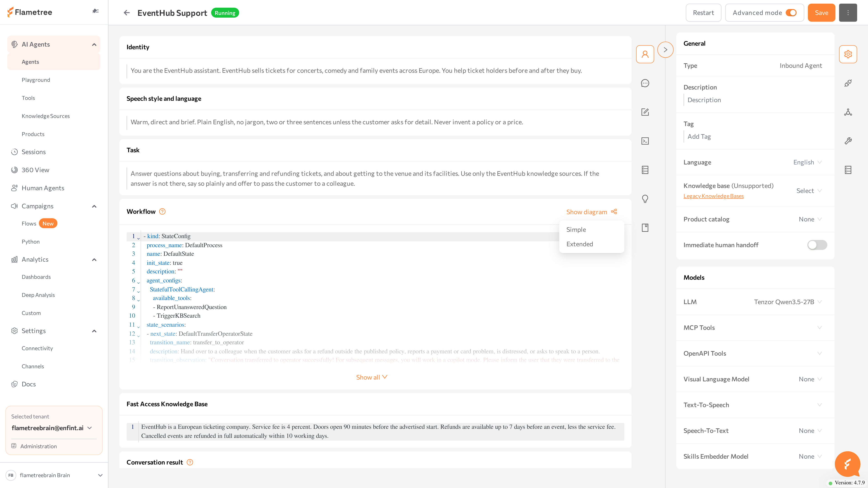The width and height of the screenshot is (868, 488).
Task: Open Administration in tenant box
Action: pyautogui.click(x=38, y=446)
